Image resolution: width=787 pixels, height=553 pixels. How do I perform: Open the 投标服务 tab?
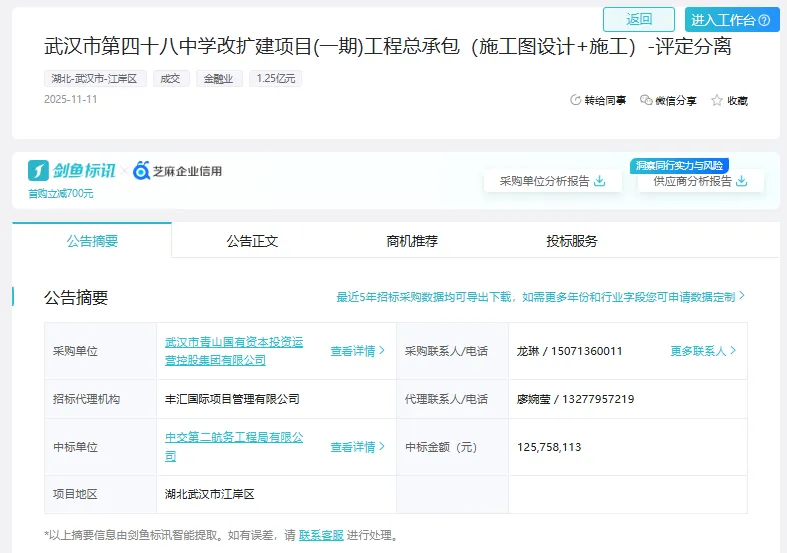tap(572, 241)
